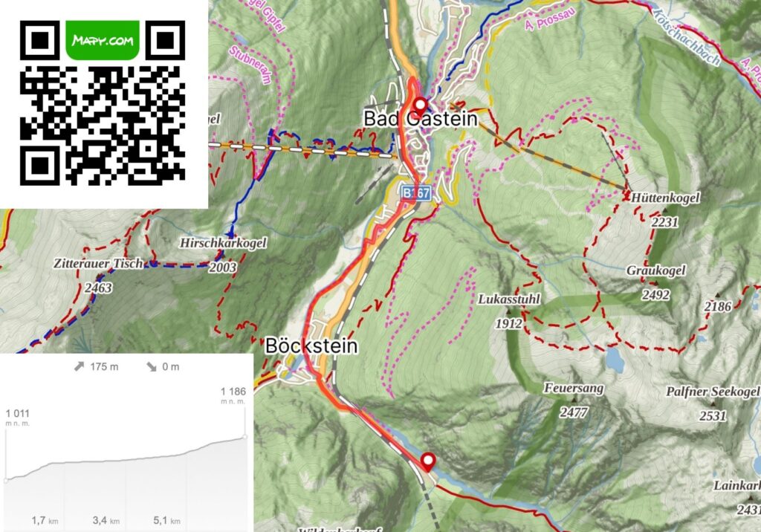
Task: Click the small blue lake near Feuersang
Action: pos(615,360)
